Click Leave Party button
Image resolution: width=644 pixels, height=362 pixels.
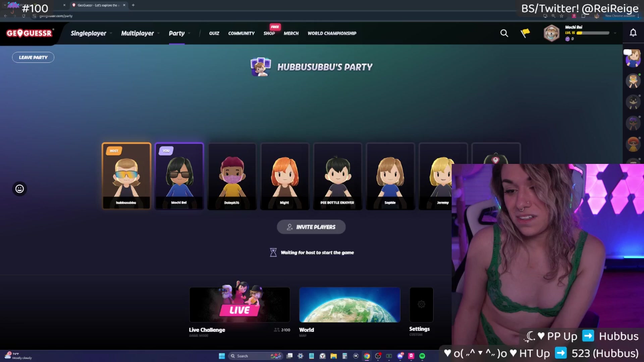tap(33, 57)
